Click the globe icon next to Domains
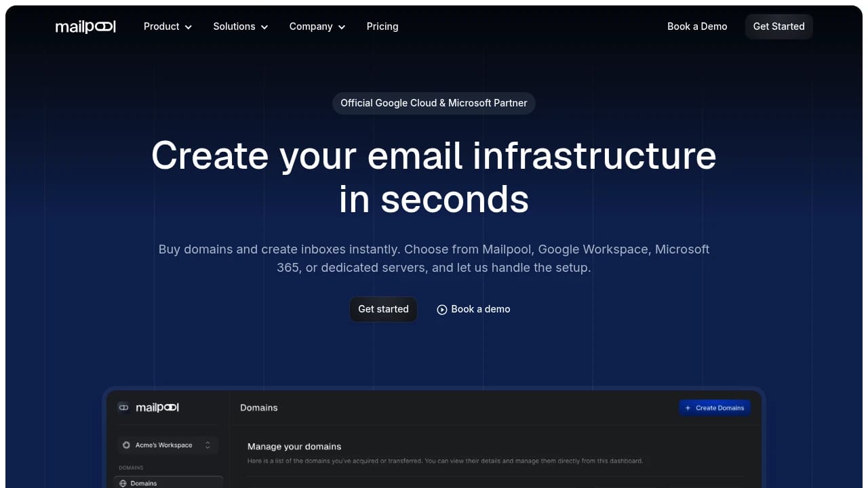Image resolution: width=868 pixels, height=488 pixels. 123,483
